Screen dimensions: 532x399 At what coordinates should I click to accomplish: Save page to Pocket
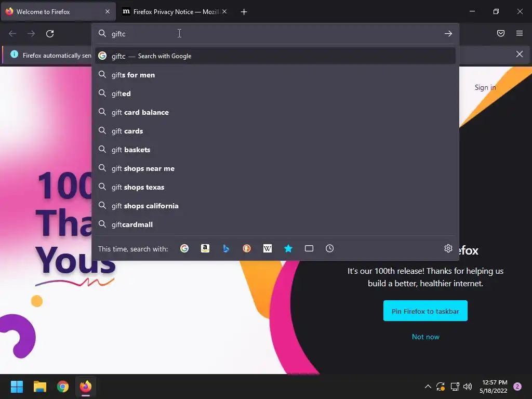pyautogui.click(x=501, y=33)
